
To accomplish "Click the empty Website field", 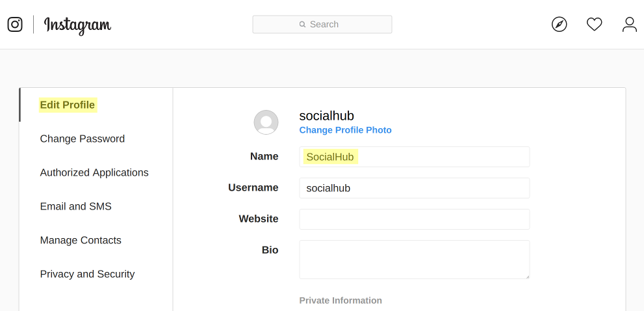I will (414, 219).
